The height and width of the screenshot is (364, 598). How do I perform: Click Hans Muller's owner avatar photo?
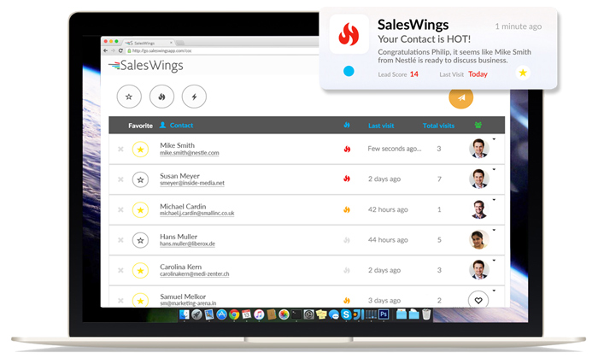point(478,239)
